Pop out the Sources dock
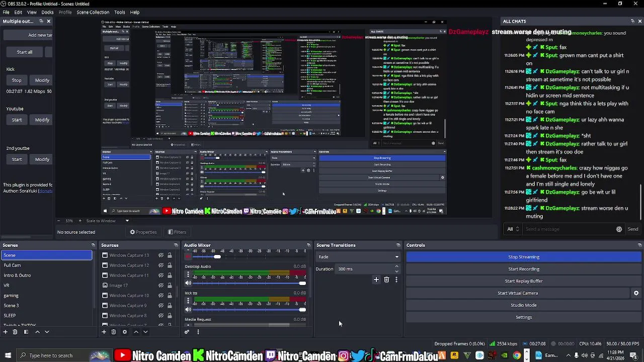The height and width of the screenshot is (362, 644). point(176,245)
